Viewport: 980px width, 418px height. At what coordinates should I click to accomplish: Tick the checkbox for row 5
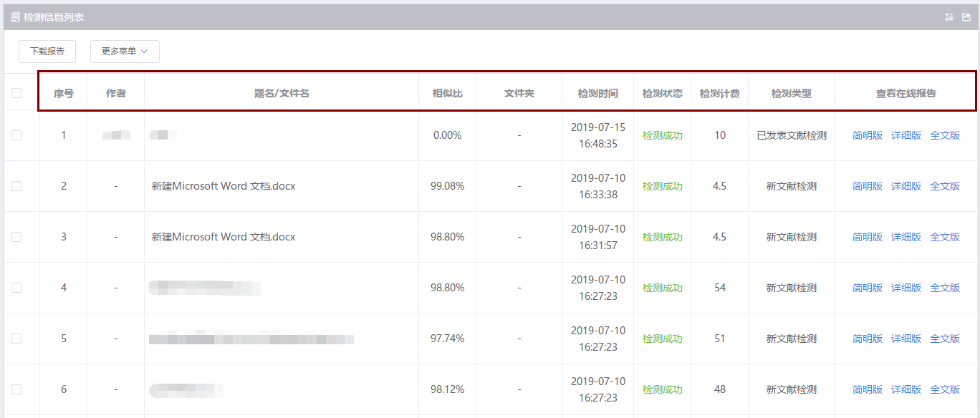tap(16, 339)
